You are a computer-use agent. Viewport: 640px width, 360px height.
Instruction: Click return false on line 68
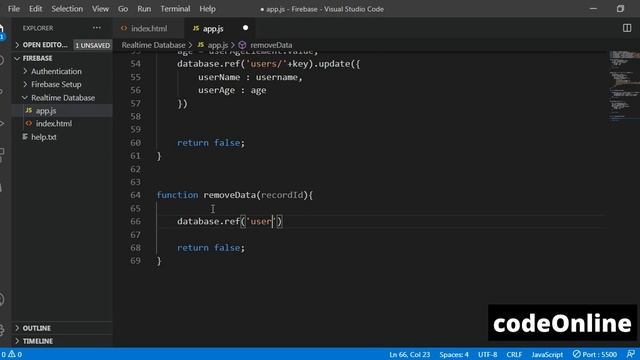[211, 248]
